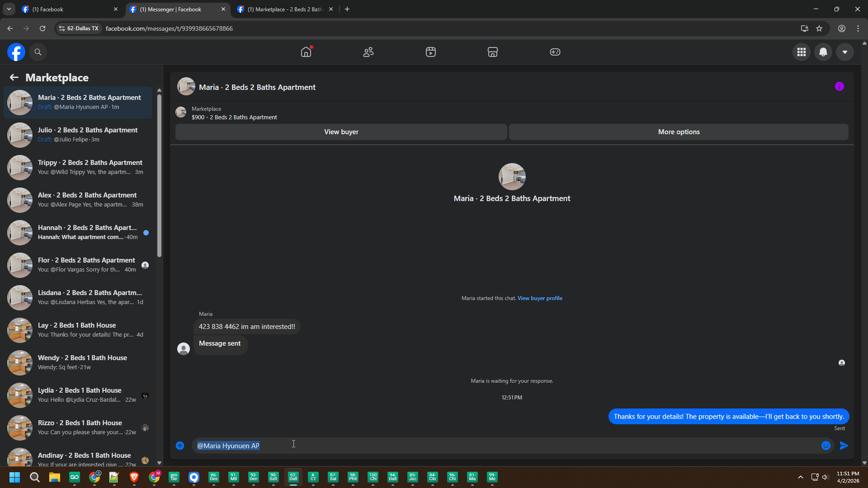Expand the account dropdown arrow
868x488 pixels.
pos(845,52)
